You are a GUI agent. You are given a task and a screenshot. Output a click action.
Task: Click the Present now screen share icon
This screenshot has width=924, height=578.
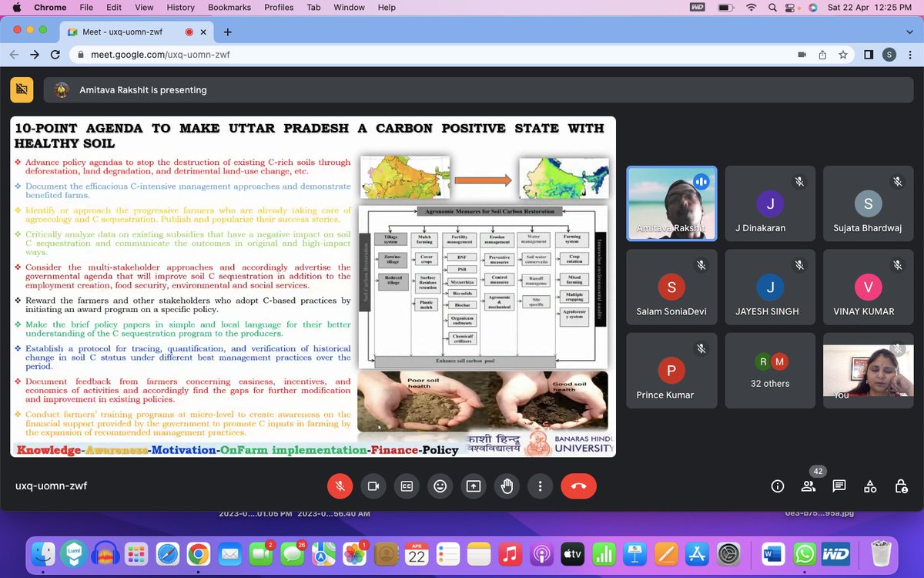pos(474,486)
